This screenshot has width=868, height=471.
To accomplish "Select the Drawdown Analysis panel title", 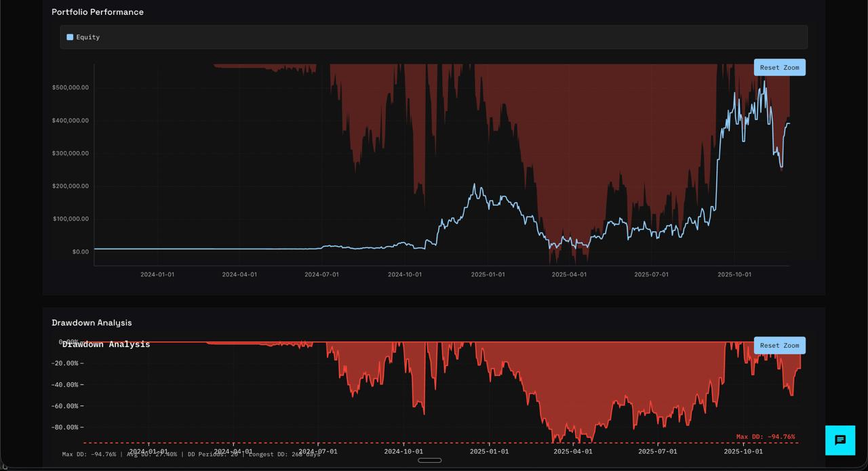I will 91,322.
